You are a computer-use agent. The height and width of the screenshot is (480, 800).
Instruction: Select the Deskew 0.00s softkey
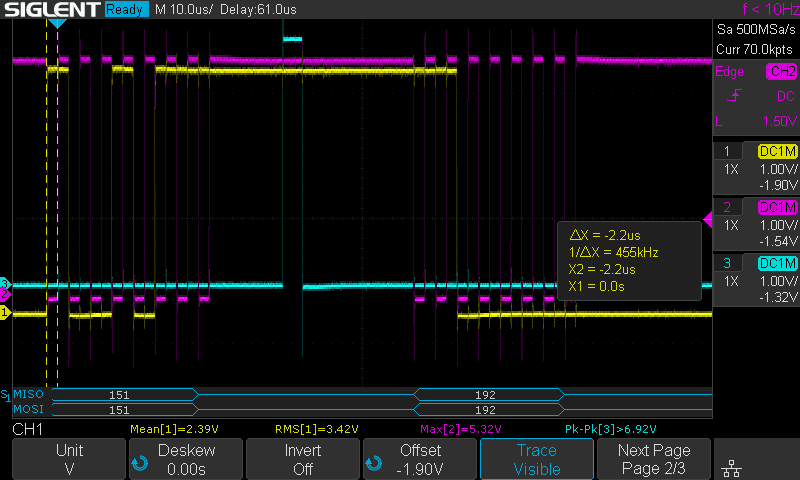(x=186, y=459)
